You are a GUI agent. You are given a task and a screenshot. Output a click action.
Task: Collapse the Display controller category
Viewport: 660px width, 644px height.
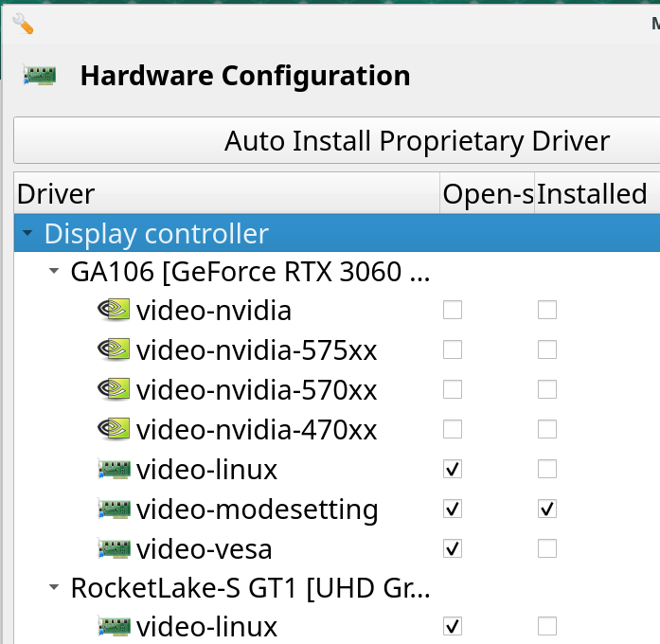click(x=27, y=233)
